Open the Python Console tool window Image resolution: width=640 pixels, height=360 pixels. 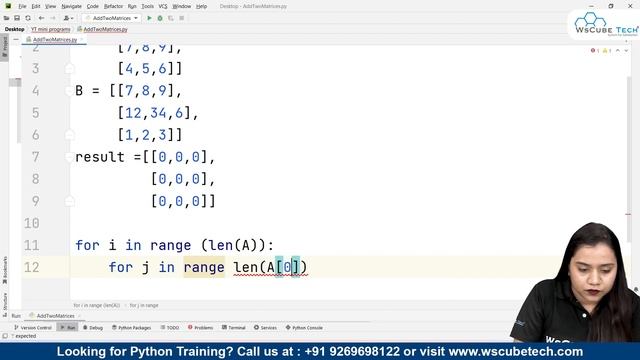coord(304,328)
